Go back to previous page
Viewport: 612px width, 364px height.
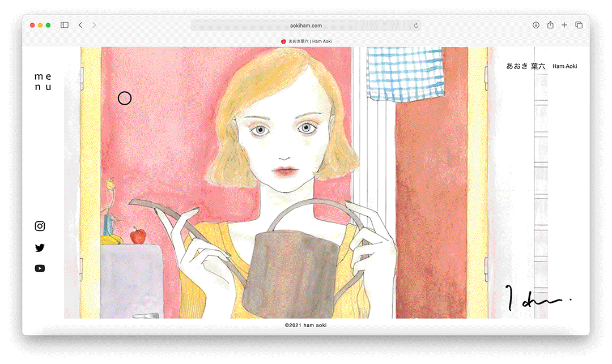click(80, 25)
